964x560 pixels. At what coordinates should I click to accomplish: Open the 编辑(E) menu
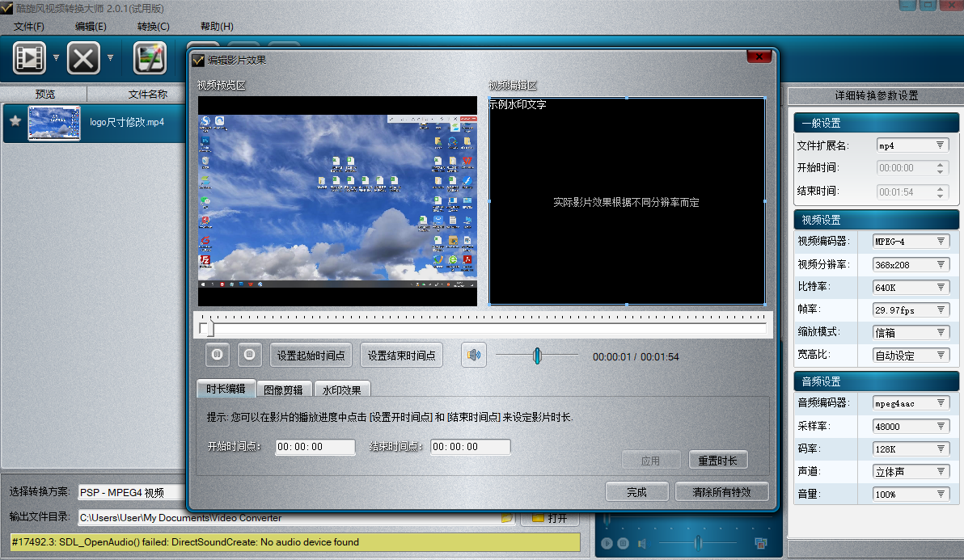pos(91,27)
